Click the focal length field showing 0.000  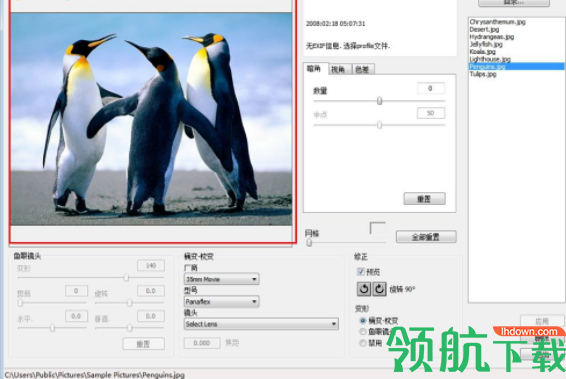click(202, 343)
